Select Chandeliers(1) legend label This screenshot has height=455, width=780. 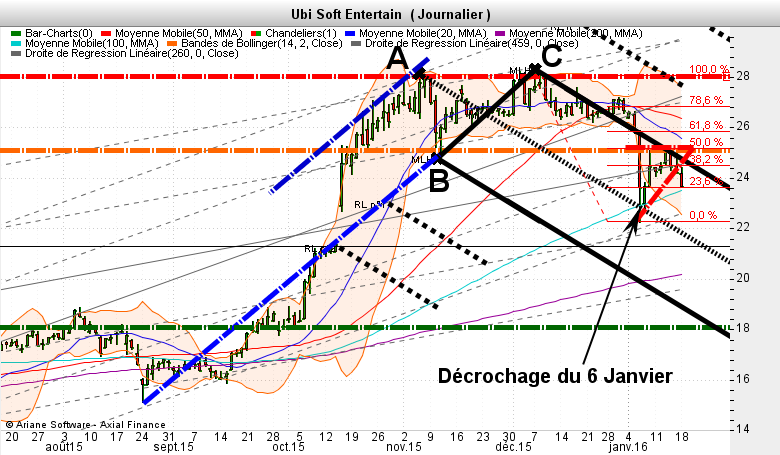pos(301,33)
